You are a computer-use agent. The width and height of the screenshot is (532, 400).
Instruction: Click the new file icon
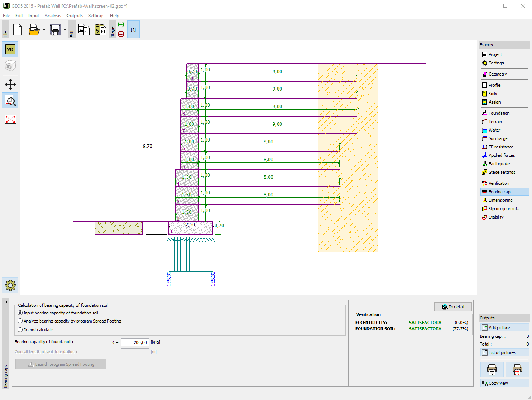tap(18, 30)
